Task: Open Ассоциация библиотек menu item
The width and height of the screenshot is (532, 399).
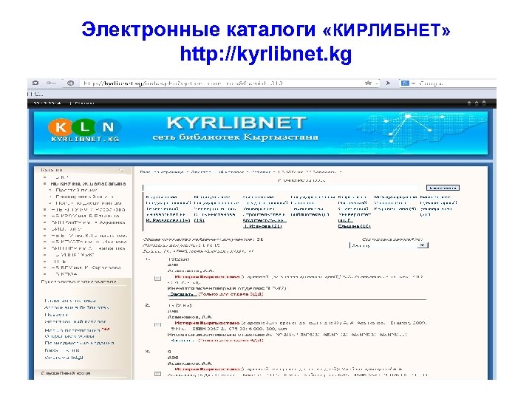Action: 76,307
